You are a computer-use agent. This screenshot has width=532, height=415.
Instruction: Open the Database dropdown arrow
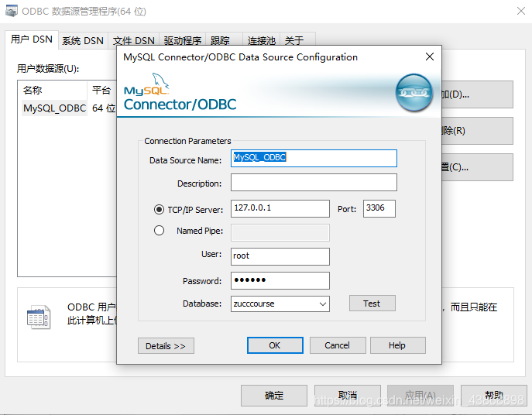pos(323,304)
